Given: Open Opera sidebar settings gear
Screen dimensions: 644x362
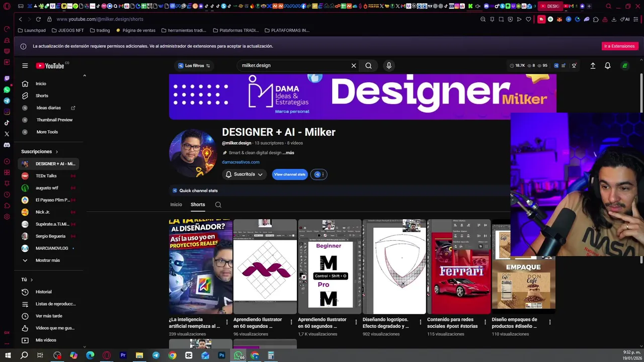Looking at the screenshot, I should click(7, 217).
